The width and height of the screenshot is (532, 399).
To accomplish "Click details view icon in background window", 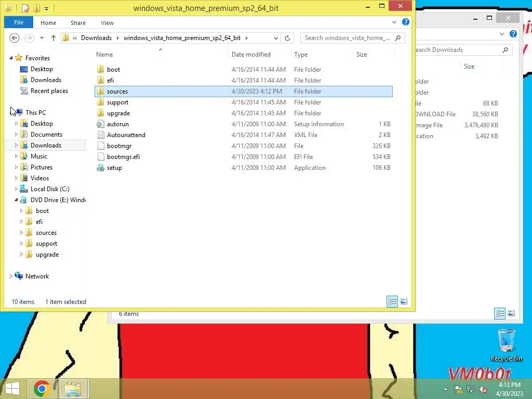I will coord(500,313).
